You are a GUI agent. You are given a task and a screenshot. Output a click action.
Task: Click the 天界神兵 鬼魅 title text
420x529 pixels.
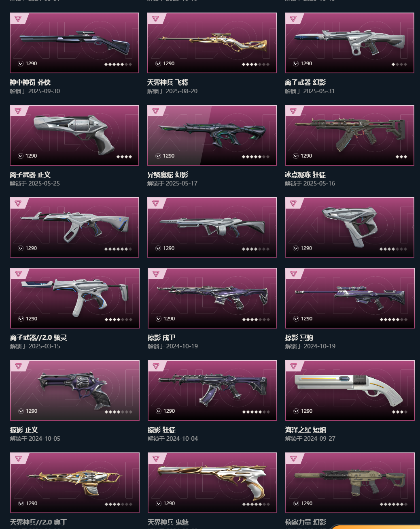coord(168,522)
